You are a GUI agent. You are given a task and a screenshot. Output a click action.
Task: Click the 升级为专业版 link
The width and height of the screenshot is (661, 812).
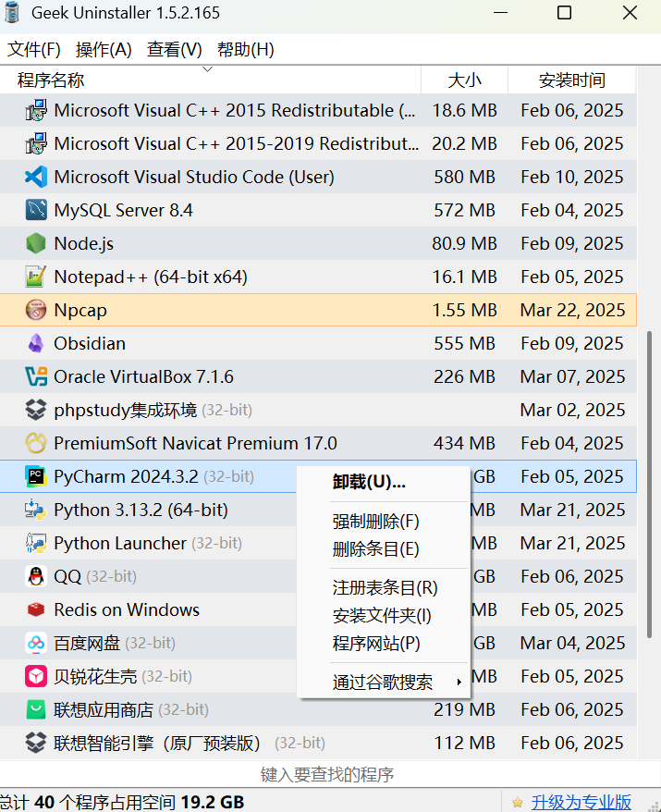(581, 802)
